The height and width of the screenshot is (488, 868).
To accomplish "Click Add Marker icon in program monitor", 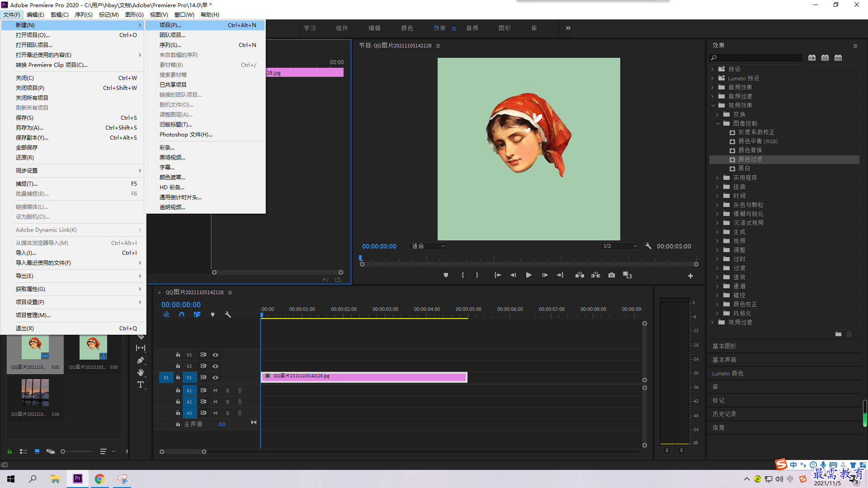I will point(446,275).
